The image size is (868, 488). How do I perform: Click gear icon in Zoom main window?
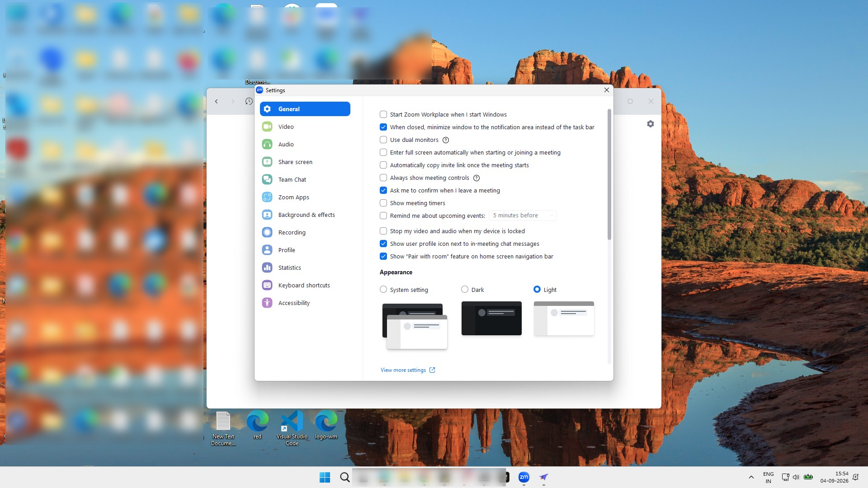pyautogui.click(x=651, y=124)
